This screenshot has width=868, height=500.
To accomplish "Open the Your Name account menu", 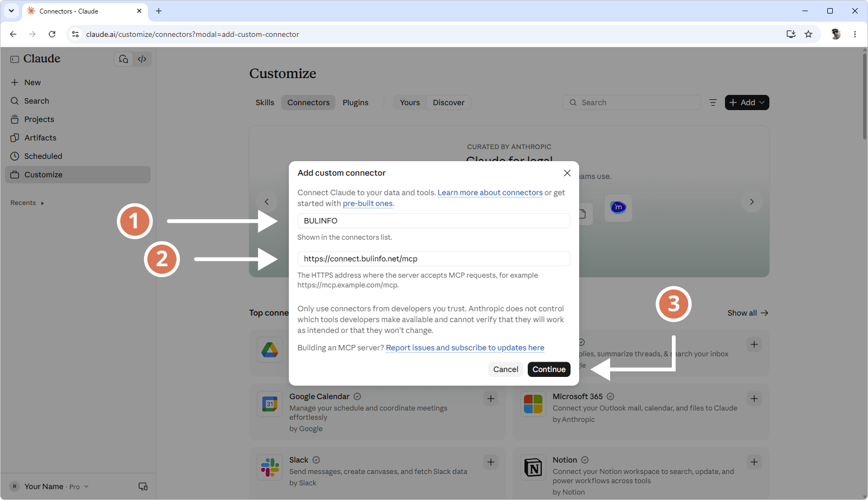I will tap(50, 486).
